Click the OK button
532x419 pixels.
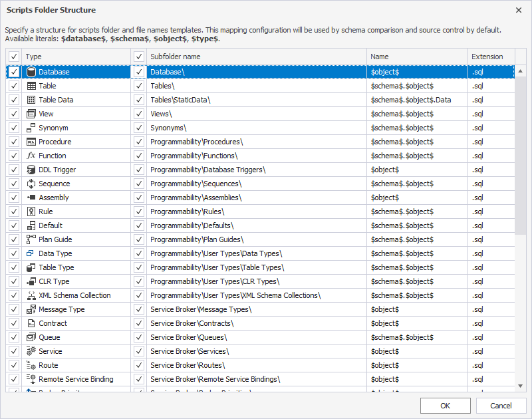[x=445, y=405]
